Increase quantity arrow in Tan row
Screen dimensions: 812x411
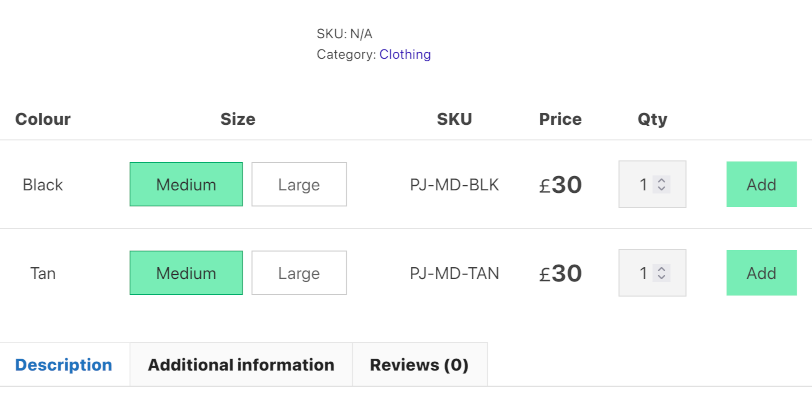(661, 269)
